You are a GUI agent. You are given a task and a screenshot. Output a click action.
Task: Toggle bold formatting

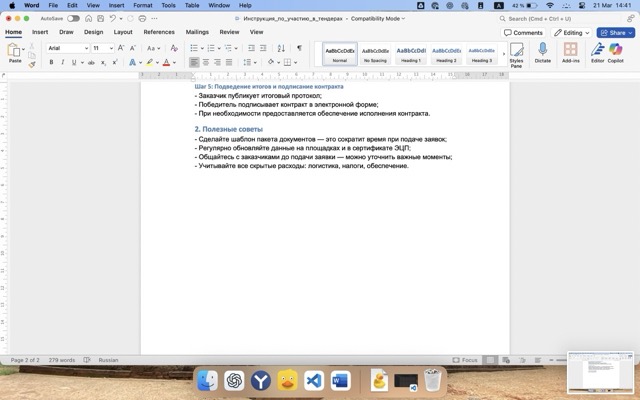pos(50,62)
